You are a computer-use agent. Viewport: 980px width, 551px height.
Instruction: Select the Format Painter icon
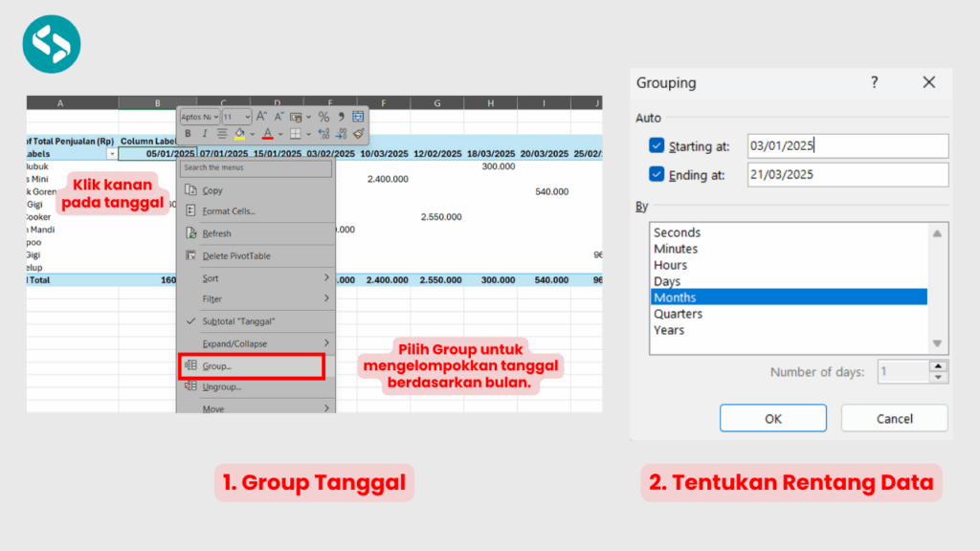point(358,134)
